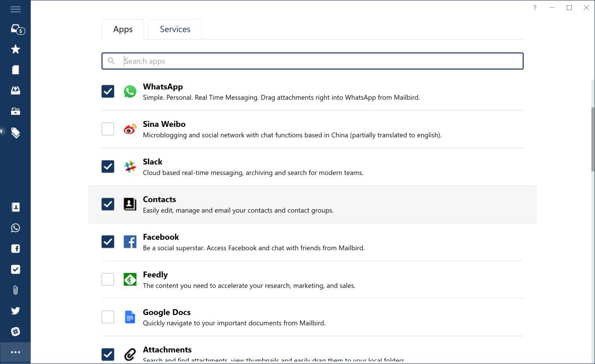The height and width of the screenshot is (364, 595).
Task: Click the Contacts app name
Action: coord(159,199)
